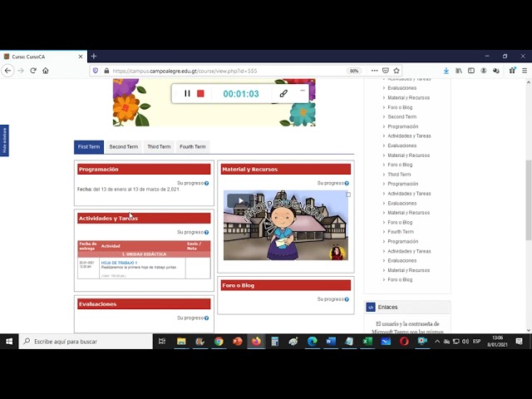Click Foro o Blog progress help icon
The height and width of the screenshot is (399, 532).
point(347,299)
